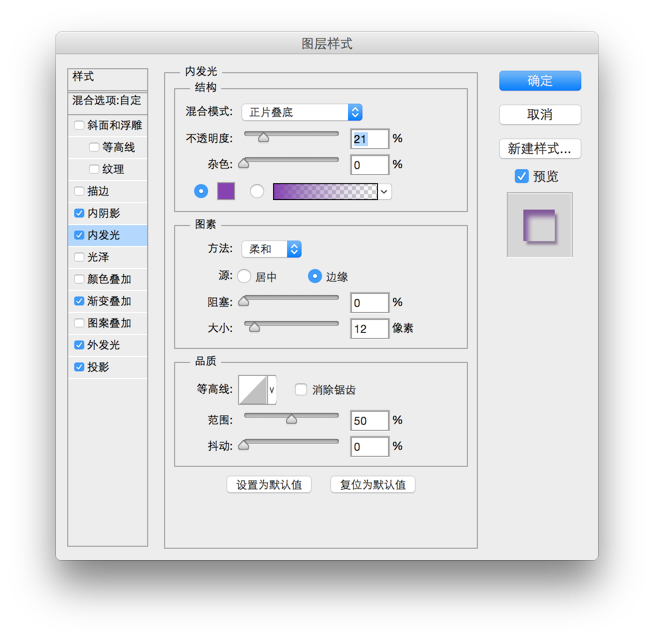
Task: Select the 渐变叠加 style row
Action: (x=108, y=301)
